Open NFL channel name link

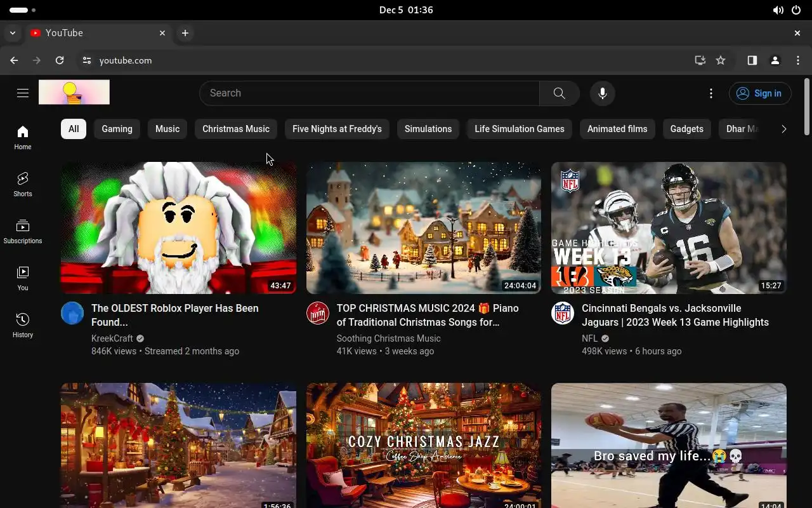(590, 338)
